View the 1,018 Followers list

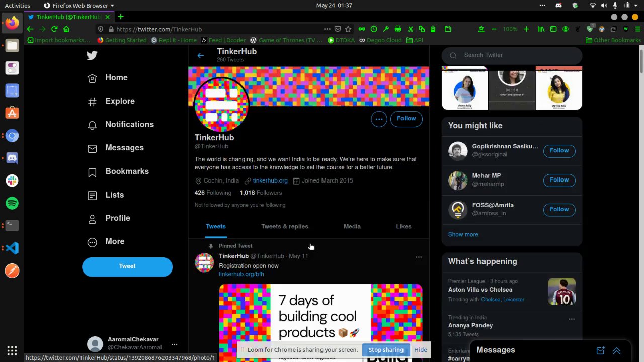coord(261,193)
